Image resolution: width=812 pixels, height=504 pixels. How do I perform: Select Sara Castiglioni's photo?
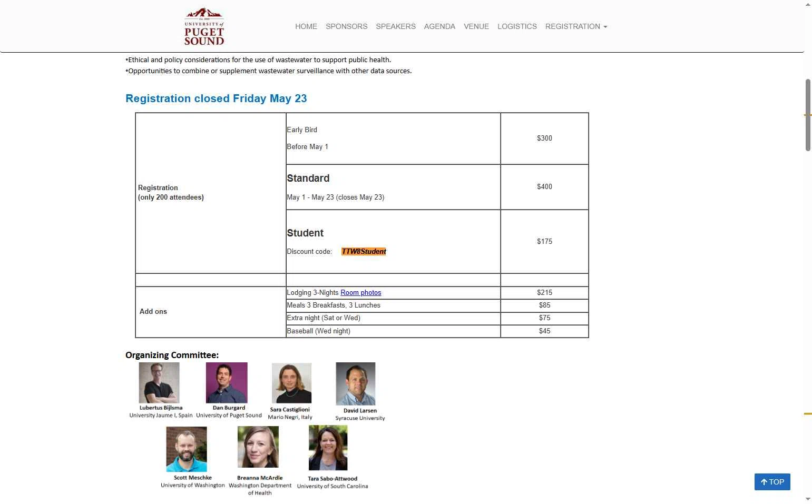pyautogui.click(x=291, y=383)
